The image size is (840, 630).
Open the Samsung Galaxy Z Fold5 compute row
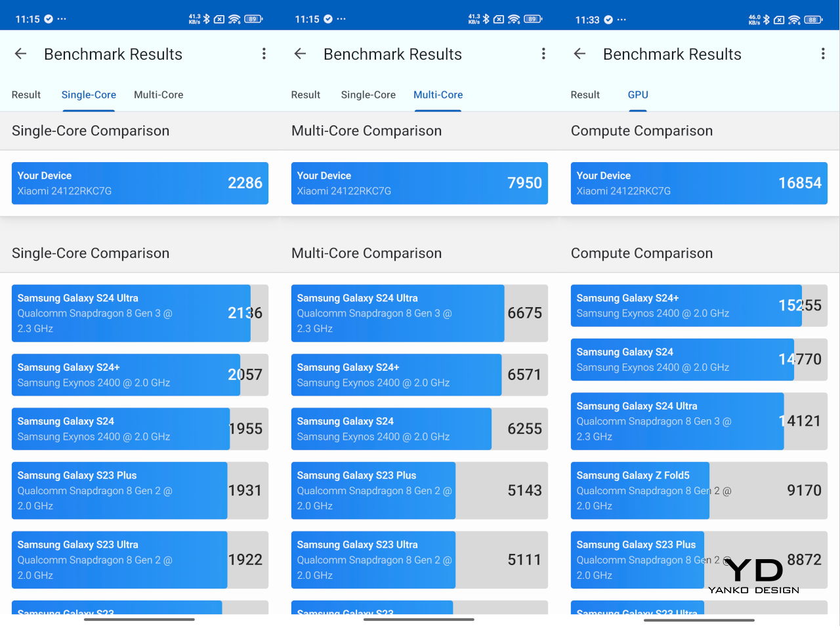click(x=699, y=490)
